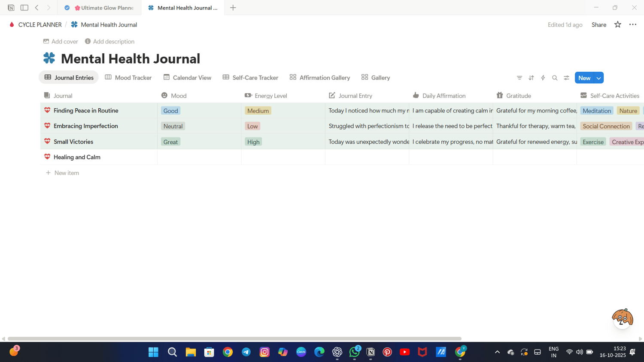Expand the New button dropdown arrow

click(599, 78)
